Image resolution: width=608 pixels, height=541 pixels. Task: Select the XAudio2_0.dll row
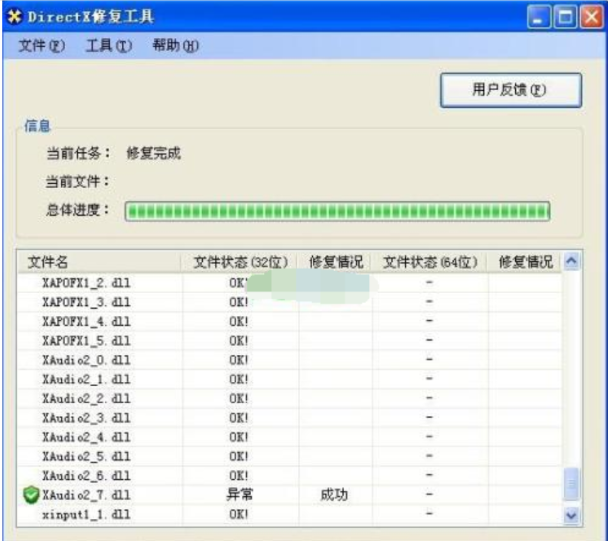(289, 360)
